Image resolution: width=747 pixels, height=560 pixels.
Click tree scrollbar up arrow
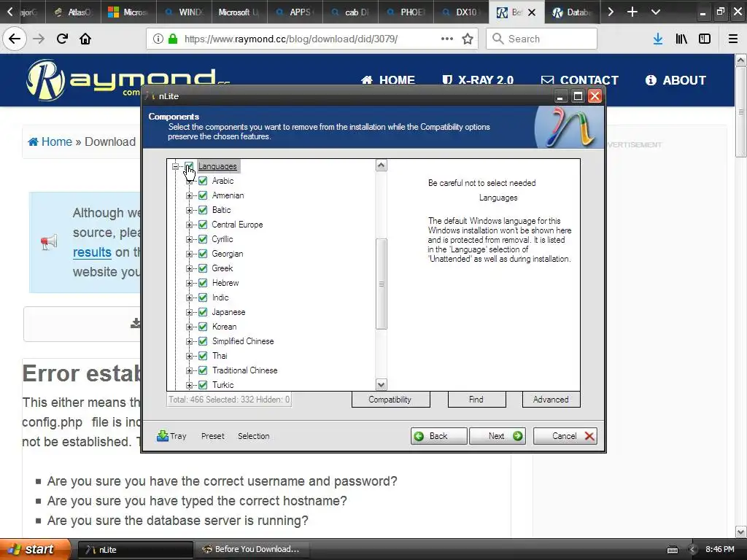pos(381,166)
